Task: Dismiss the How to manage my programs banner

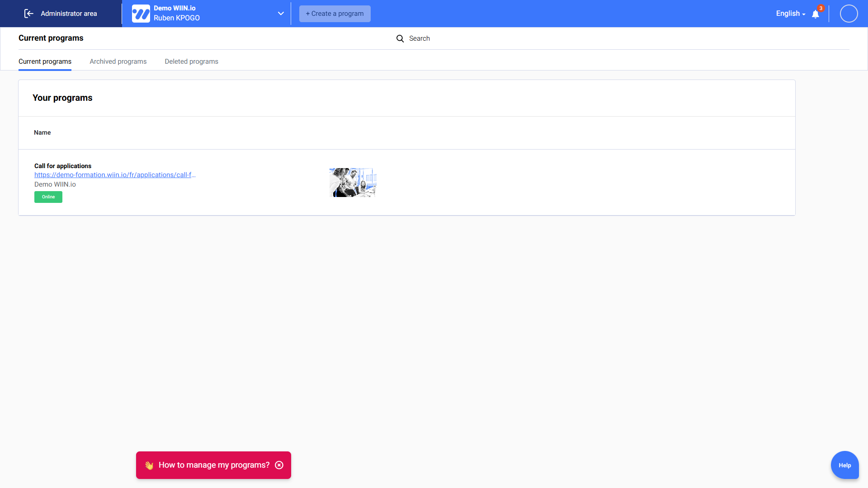Action: point(279,465)
